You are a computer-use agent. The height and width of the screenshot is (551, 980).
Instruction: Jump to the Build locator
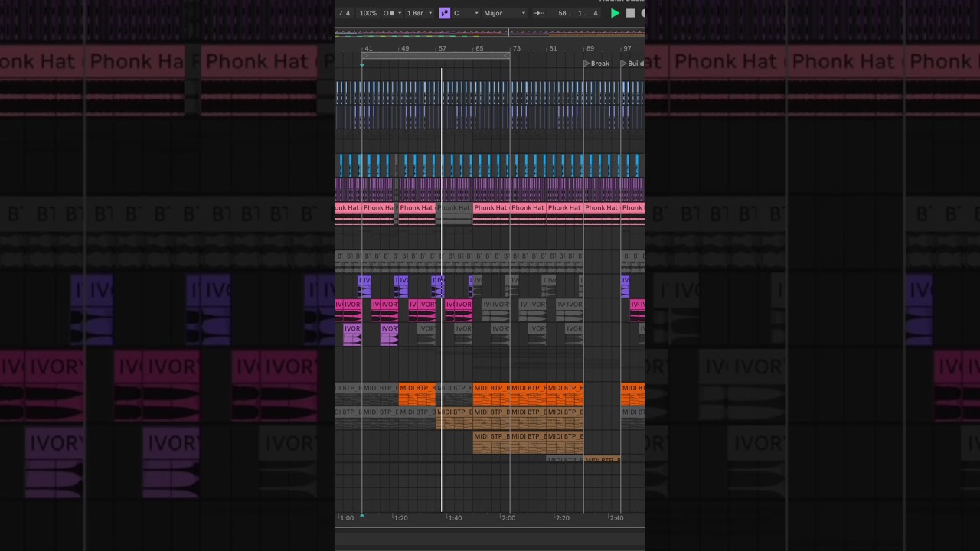(632, 64)
